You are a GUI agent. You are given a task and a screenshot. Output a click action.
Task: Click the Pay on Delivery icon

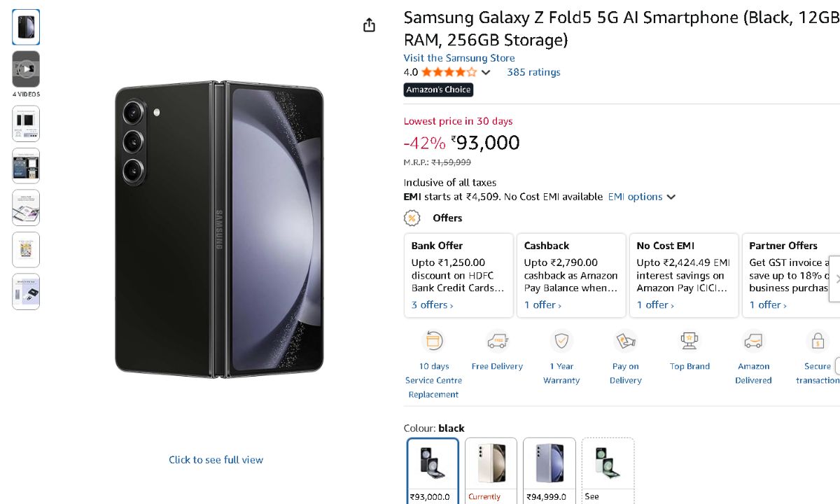click(625, 342)
